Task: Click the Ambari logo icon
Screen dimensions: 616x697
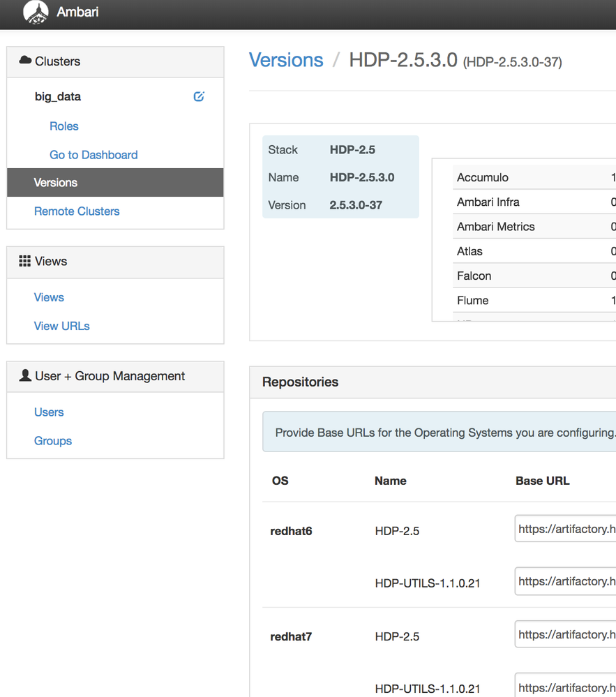Action: click(x=36, y=12)
